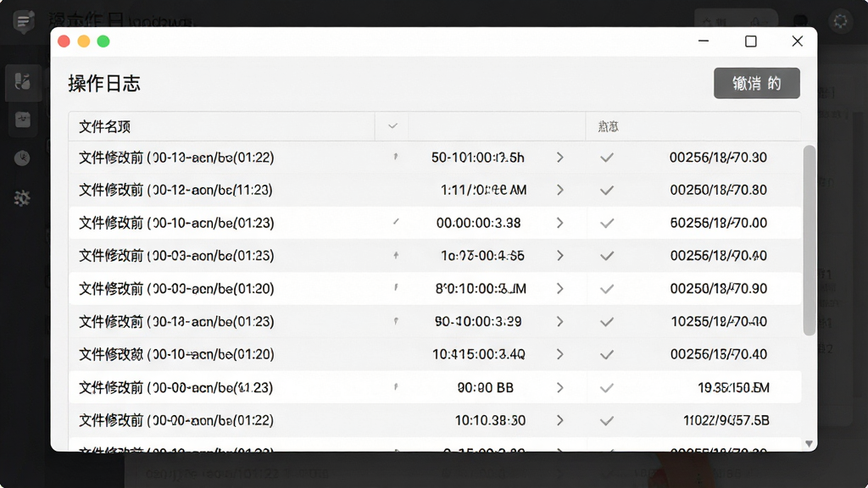Image resolution: width=868 pixels, height=488 pixels.
Task: Toggle checkmark in 00250/18/70.90 row
Action: click(x=607, y=289)
